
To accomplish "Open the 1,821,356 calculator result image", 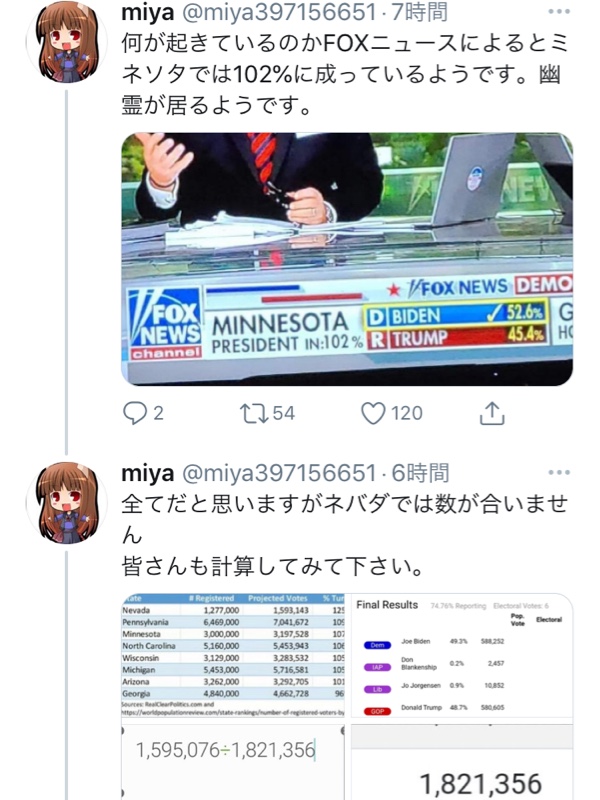I will (x=462, y=762).
